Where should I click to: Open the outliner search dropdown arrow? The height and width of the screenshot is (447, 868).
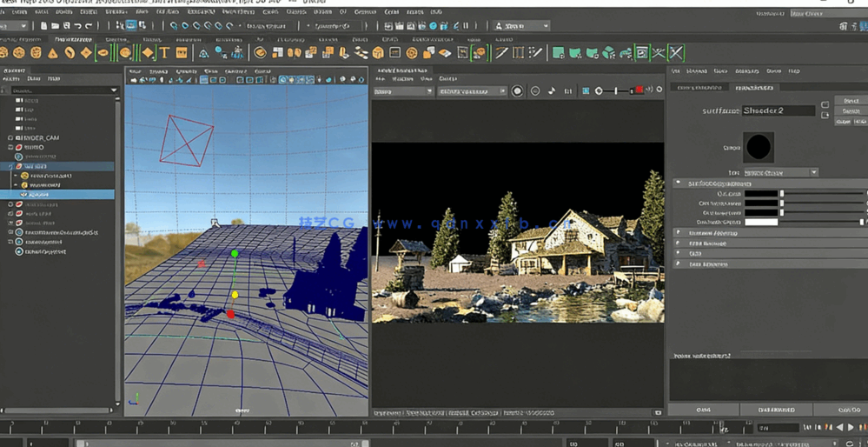click(x=114, y=90)
